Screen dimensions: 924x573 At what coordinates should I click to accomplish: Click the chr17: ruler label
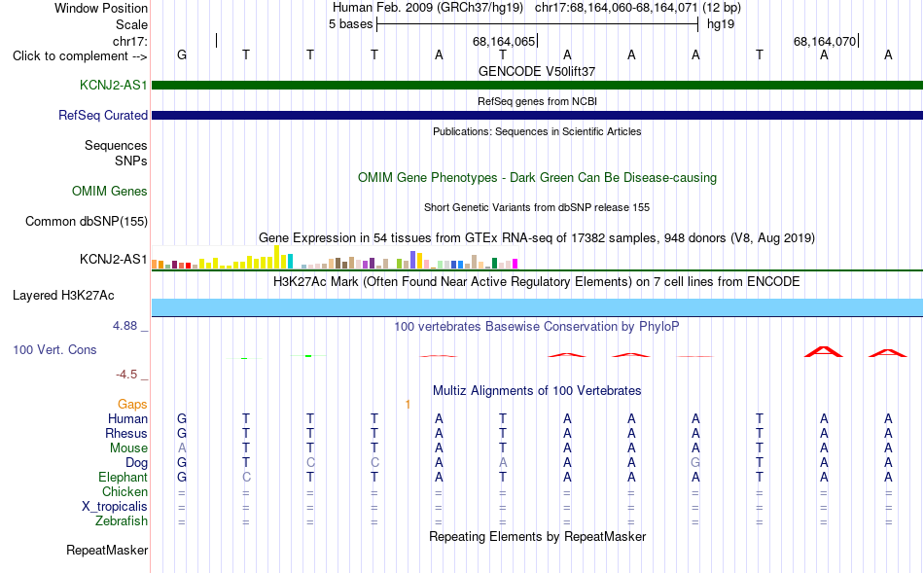pos(130,41)
